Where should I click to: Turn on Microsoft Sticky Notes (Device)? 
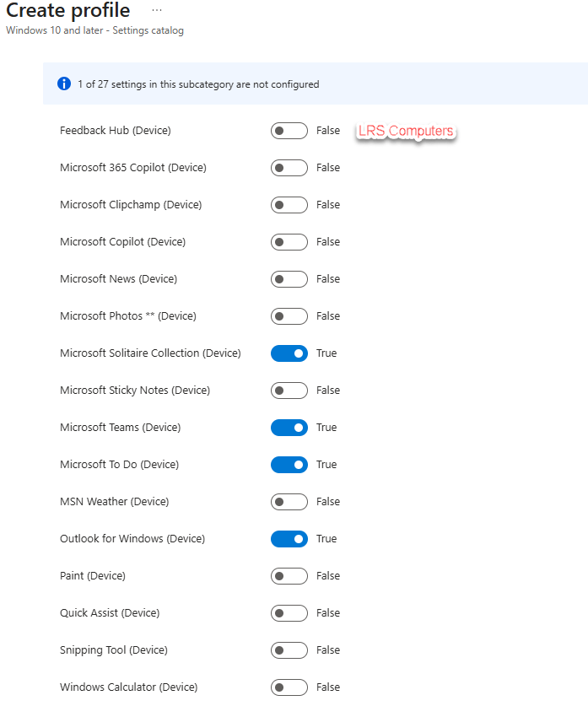pos(289,391)
